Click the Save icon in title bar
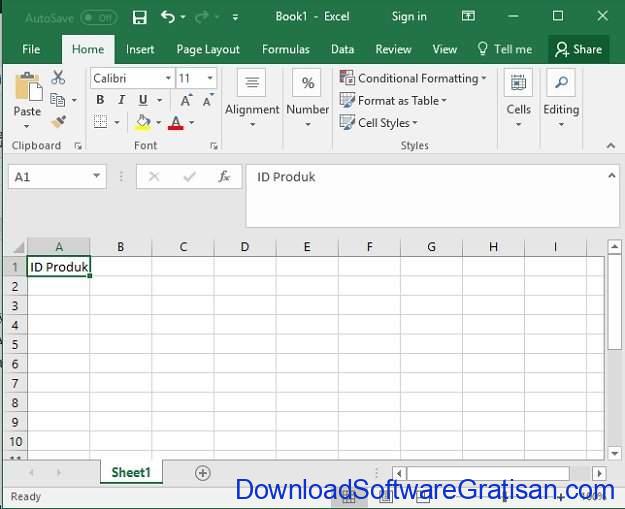Viewport: 625px width, 509px height. 140,17
